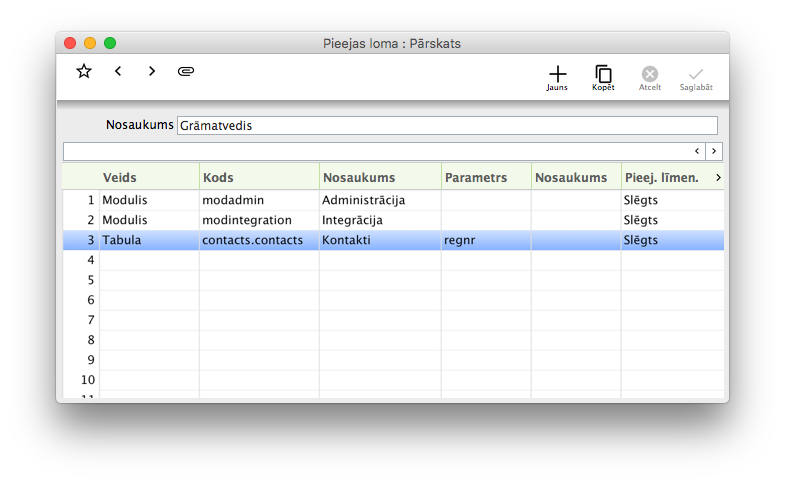The height and width of the screenshot is (483, 785).
Task: Go to previous record with left arrow
Action: pyautogui.click(x=118, y=71)
